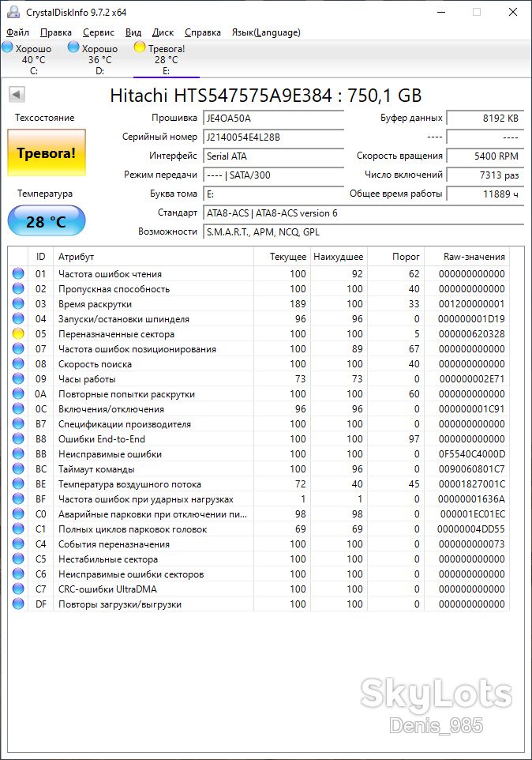Screen dimensions: 532x760
Task: Click the previous disk arrow button
Action: coord(17,94)
